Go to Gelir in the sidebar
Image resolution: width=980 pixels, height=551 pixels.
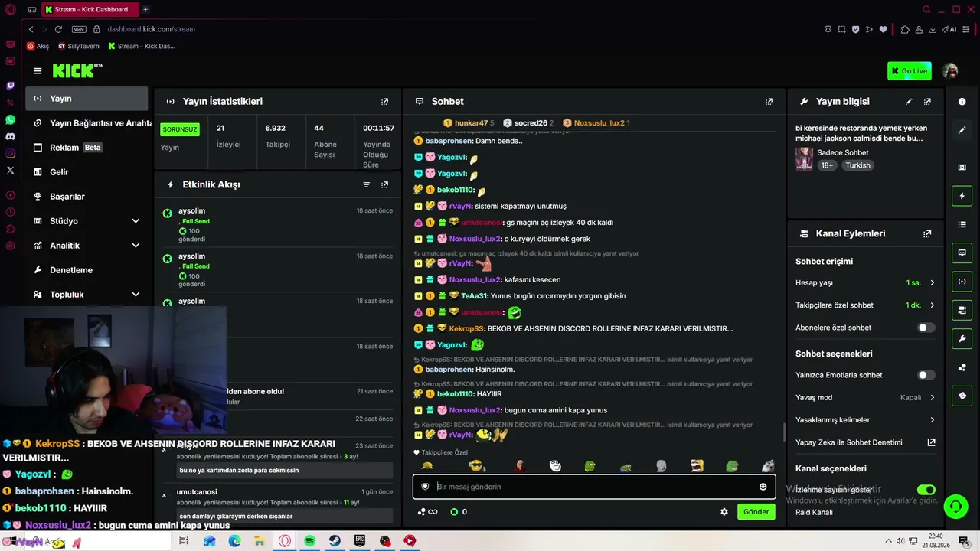[87, 172]
